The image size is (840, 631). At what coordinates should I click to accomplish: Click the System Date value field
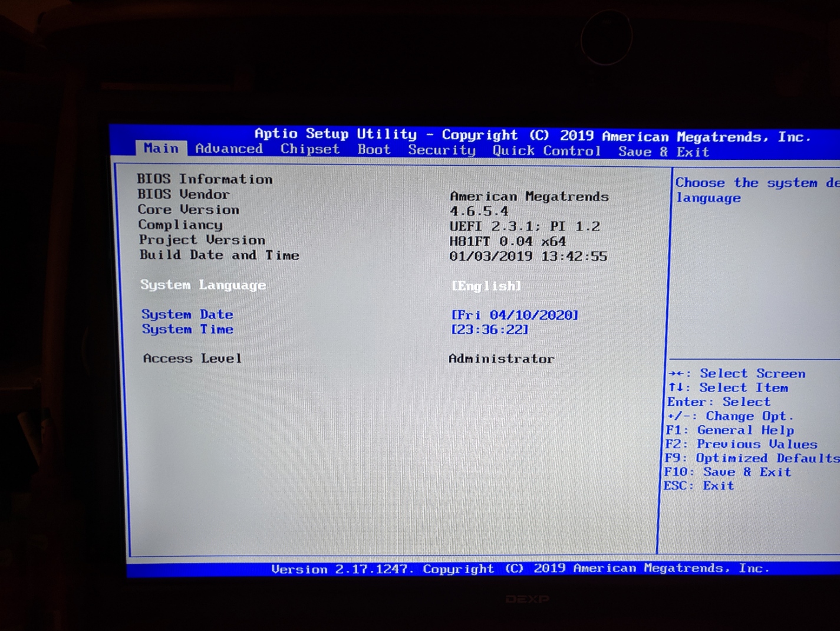[x=514, y=315]
